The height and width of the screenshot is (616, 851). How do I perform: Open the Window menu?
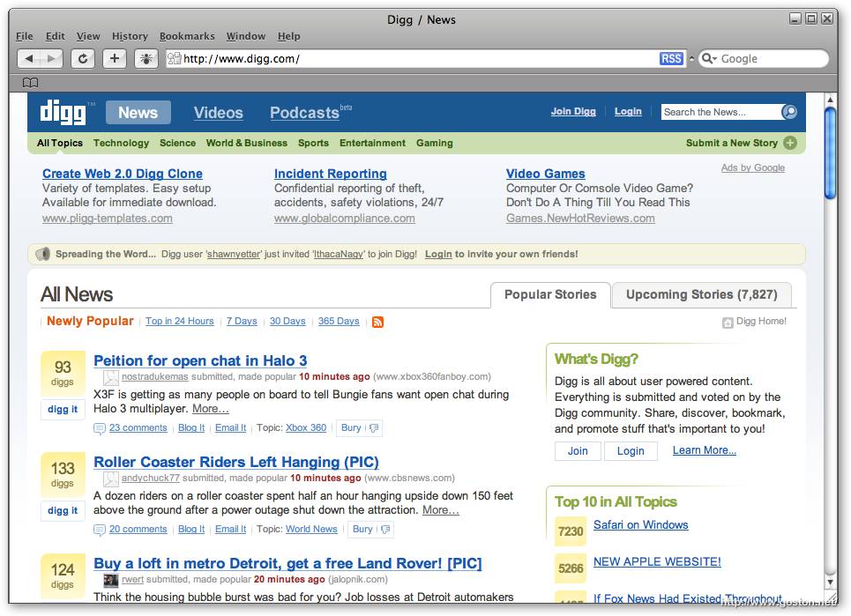point(246,36)
